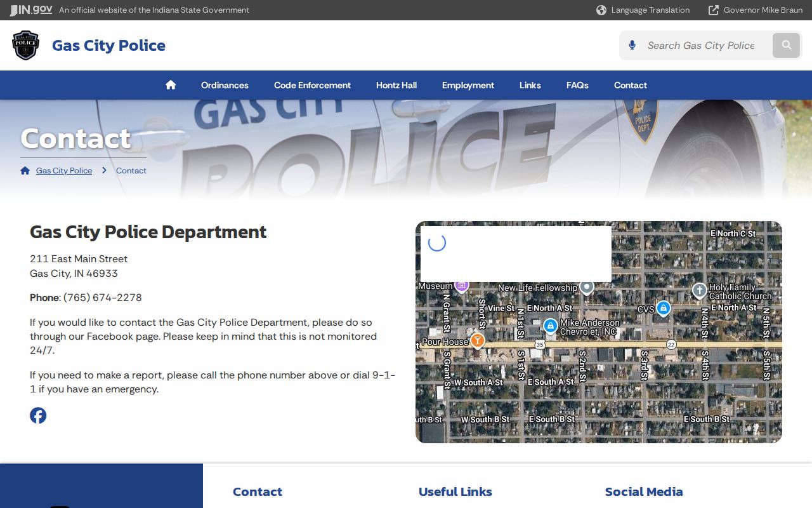Open the Facebook page icon
812x508 pixels.
(x=38, y=415)
